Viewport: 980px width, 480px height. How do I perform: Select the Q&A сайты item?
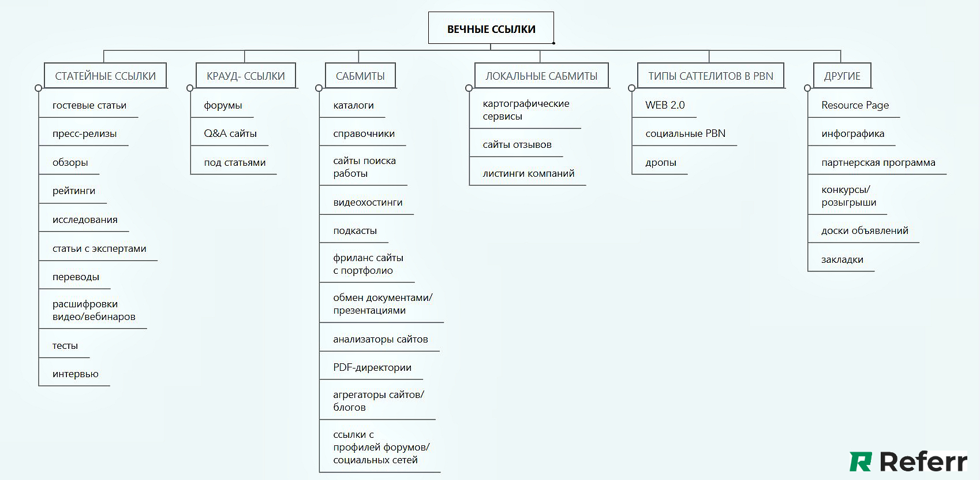click(230, 133)
